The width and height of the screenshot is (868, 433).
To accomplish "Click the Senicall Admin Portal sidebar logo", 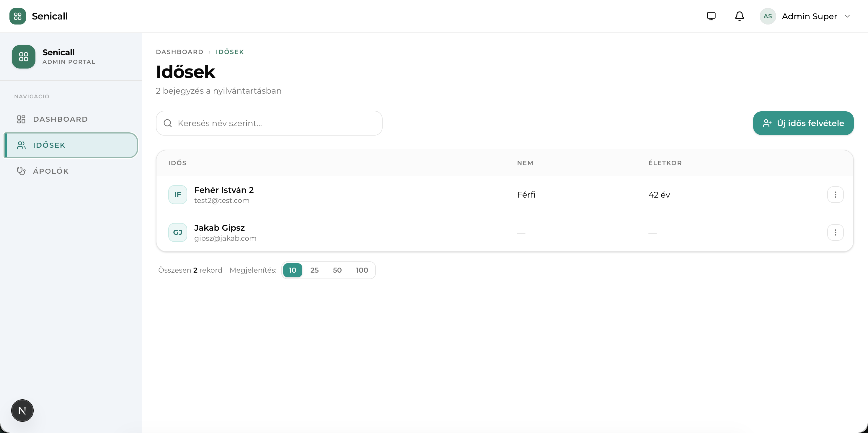I will pyautogui.click(x=24, y=57).
